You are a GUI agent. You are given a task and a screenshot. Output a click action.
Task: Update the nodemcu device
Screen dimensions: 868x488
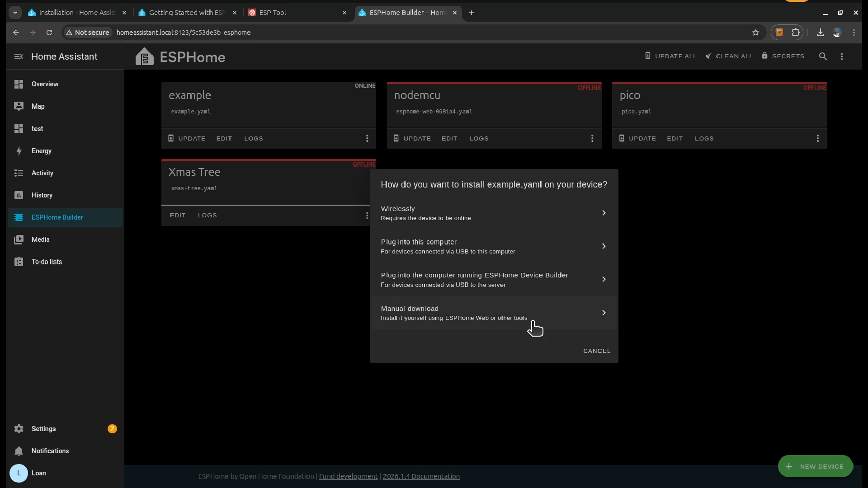412,138
